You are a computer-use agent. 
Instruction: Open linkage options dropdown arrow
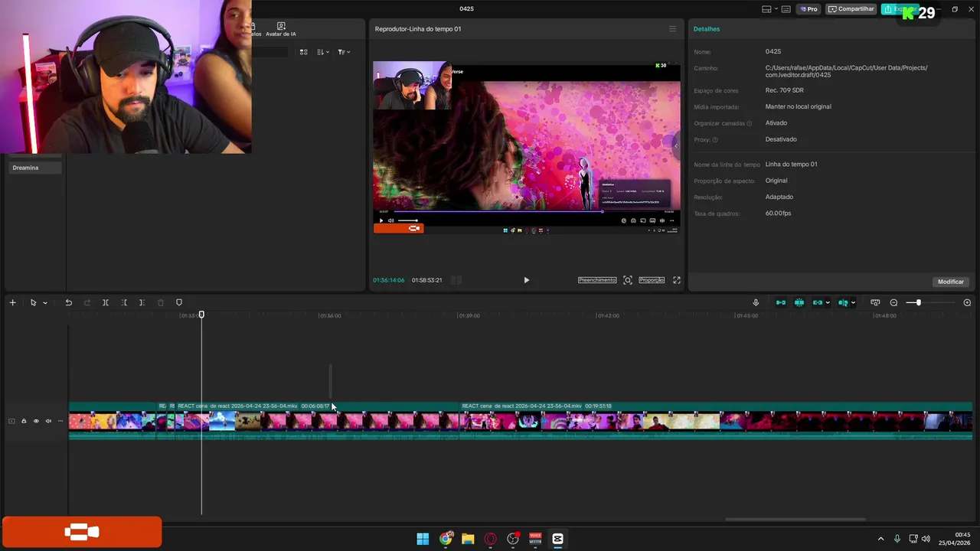(828, 303)
